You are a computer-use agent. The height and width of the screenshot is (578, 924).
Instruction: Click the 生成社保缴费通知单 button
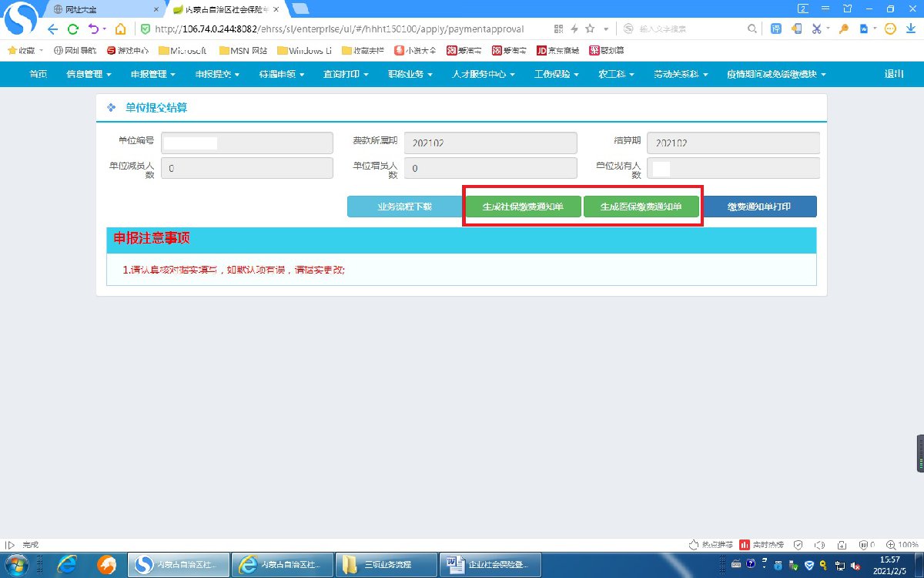(523, 207)
